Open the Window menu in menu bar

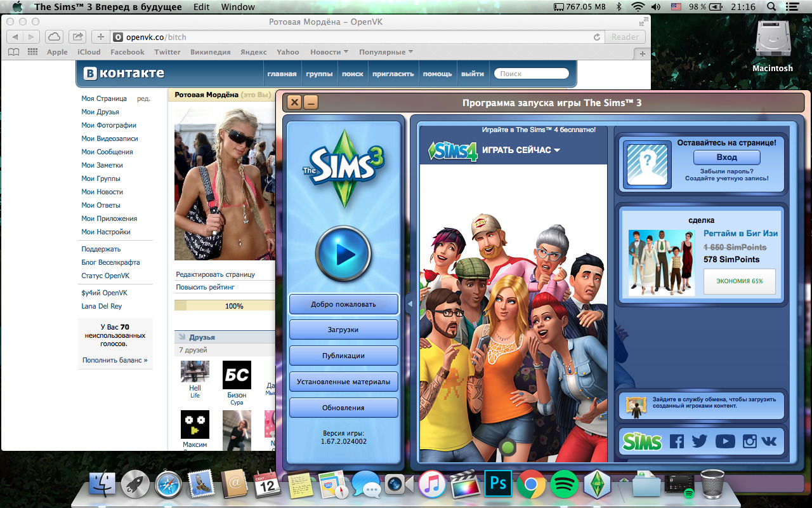238,7
